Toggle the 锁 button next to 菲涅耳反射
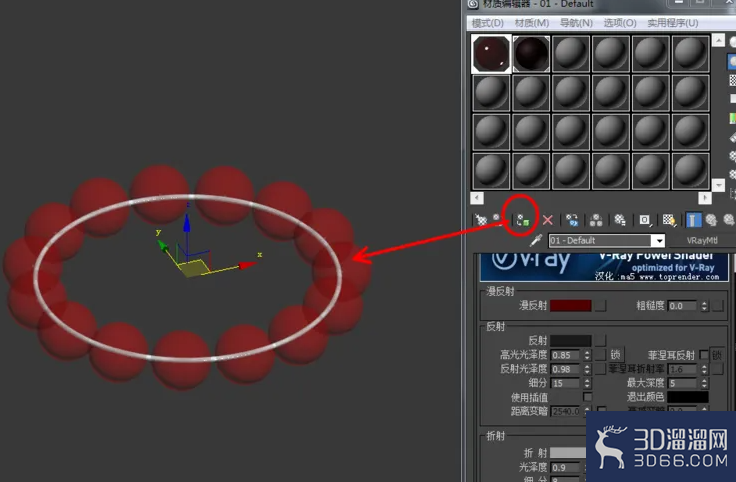Image resolution: width=736 pixels, height=482 pixels. tap(717, 355)
